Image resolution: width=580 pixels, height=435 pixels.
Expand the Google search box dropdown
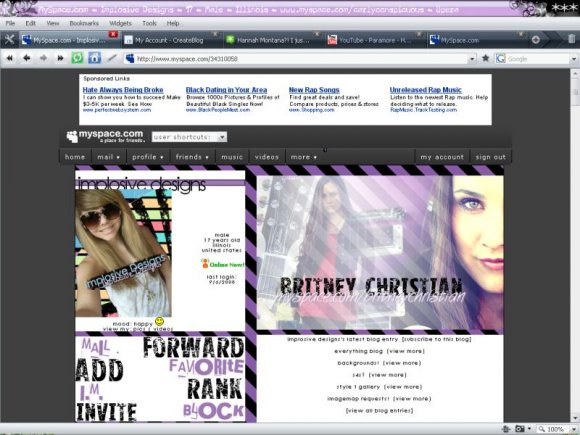click(574, 59)
